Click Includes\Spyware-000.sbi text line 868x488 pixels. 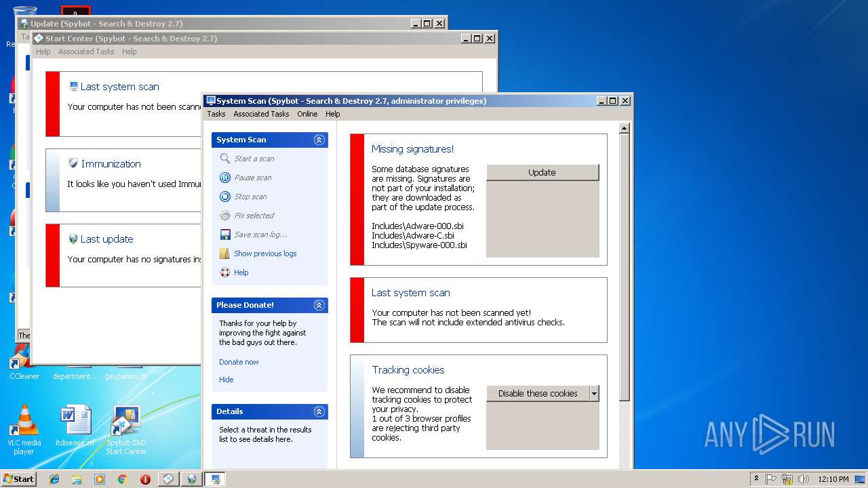(x=419, y=245)
